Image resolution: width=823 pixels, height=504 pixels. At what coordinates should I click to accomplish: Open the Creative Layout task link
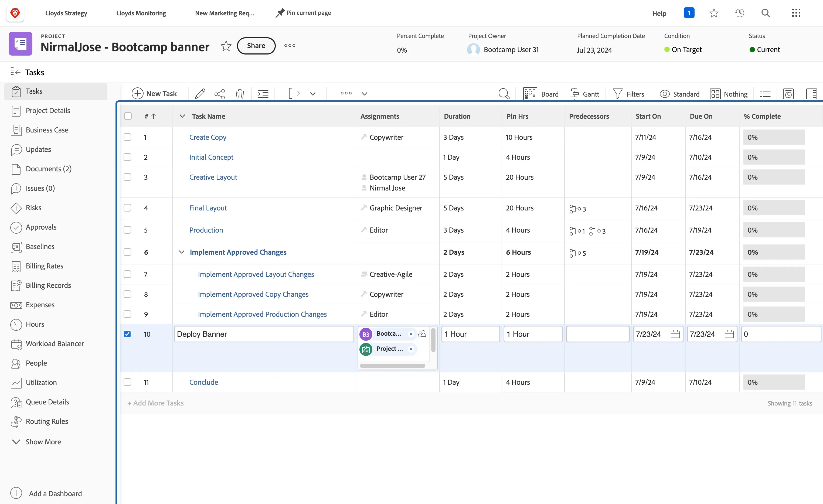point(213,177)
